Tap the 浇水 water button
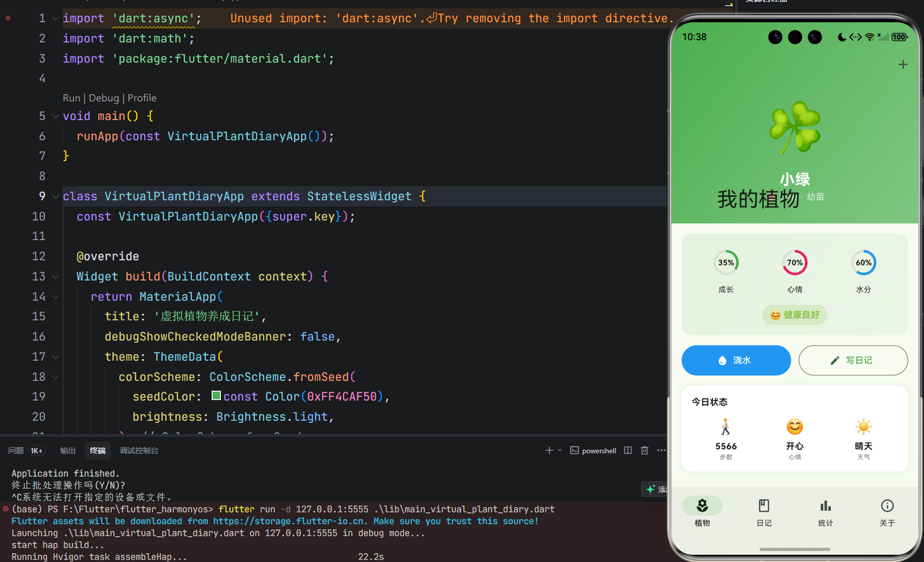924x562 pixels. click(736, 360)
